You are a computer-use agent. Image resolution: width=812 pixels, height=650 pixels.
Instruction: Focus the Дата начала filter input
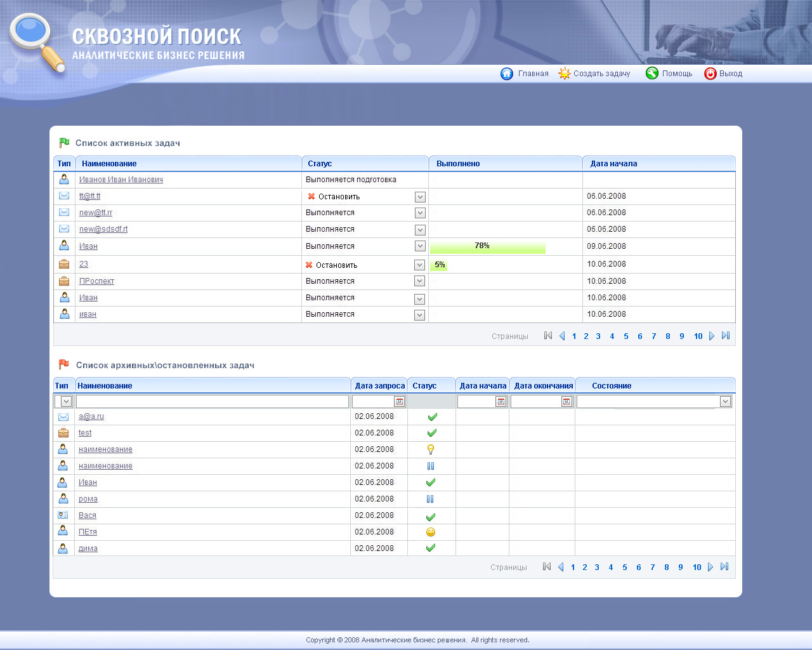pos(477,401)
